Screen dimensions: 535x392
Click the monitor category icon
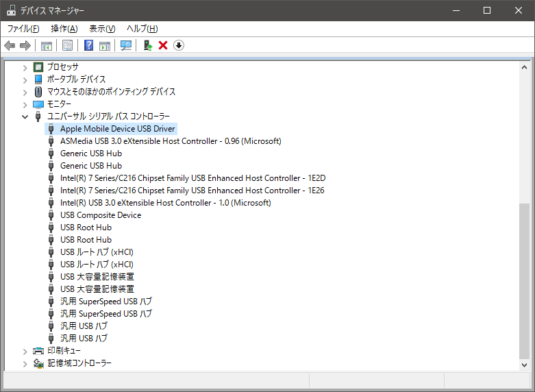tap(38, 104)
